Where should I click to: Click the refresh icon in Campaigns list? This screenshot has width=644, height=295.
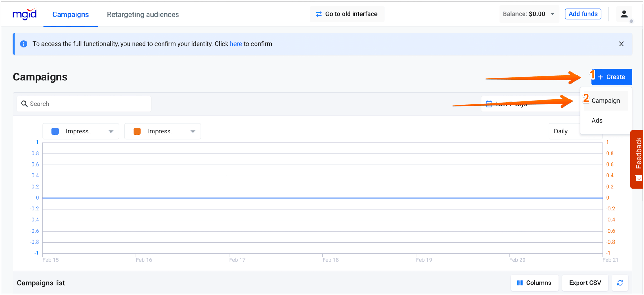[620, 283]
